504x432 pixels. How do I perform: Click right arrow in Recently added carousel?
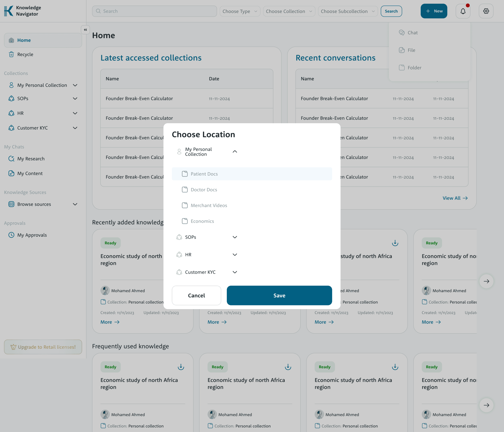tap(486, 281)
